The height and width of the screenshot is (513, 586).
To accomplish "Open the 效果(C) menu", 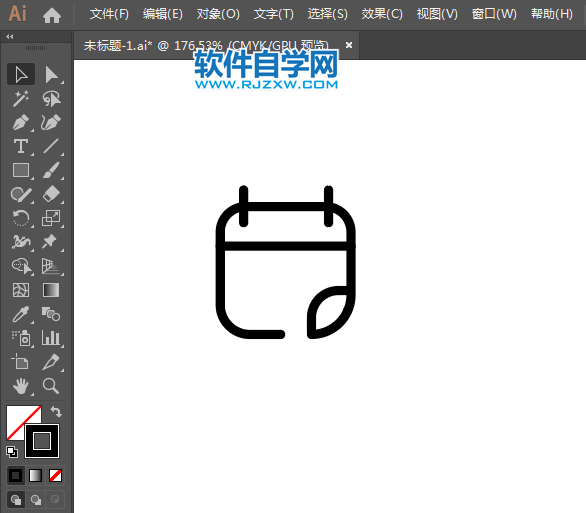I will pos(382,14).
